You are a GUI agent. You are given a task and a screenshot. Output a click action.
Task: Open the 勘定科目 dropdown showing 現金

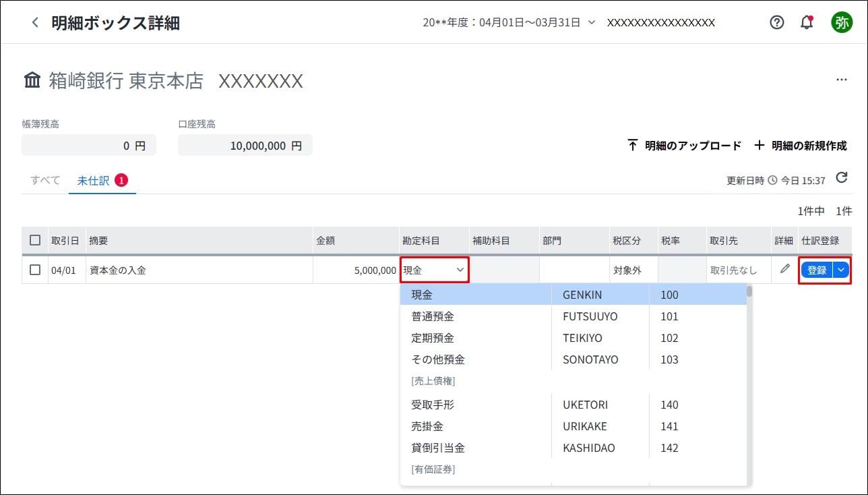[435, 270]
